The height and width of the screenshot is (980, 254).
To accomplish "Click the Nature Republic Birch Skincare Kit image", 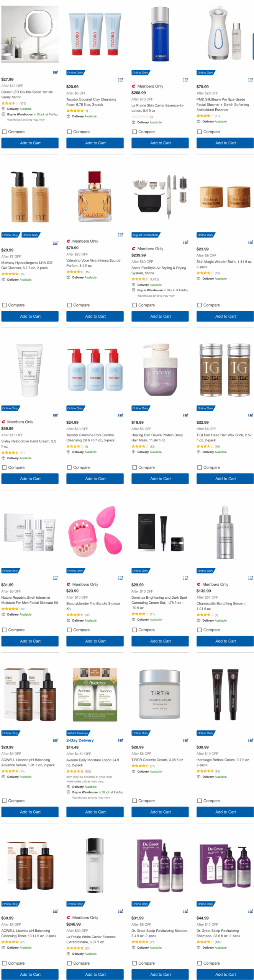I will (30, 532).
